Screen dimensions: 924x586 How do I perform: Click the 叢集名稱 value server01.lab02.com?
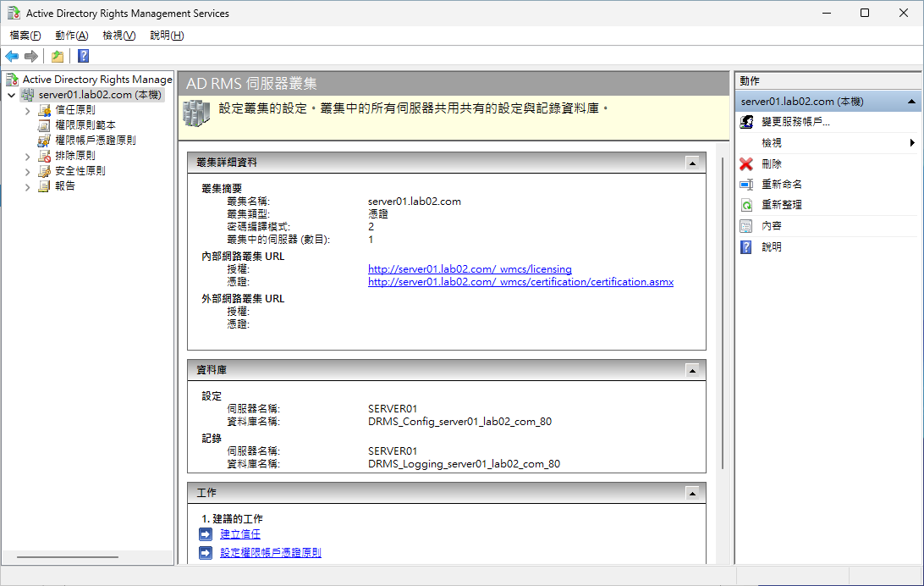point(415,202)
